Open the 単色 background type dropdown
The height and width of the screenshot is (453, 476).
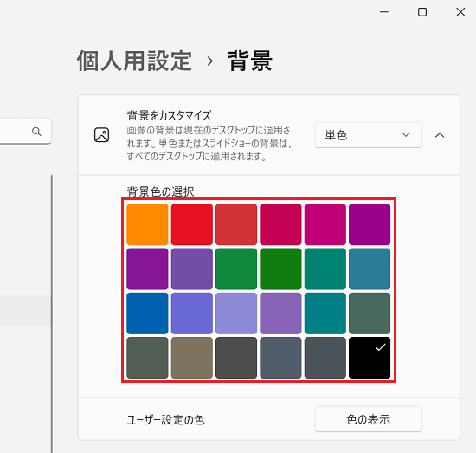[368, 135]
